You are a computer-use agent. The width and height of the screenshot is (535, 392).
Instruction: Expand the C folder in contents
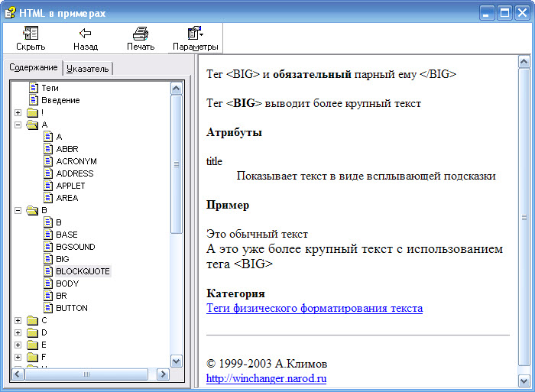pos(18,320)
